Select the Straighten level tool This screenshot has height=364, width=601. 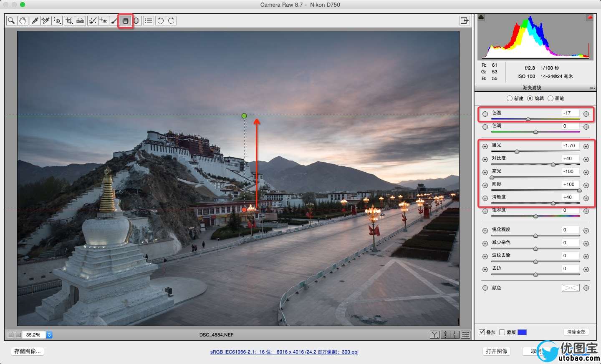(80, 20)
